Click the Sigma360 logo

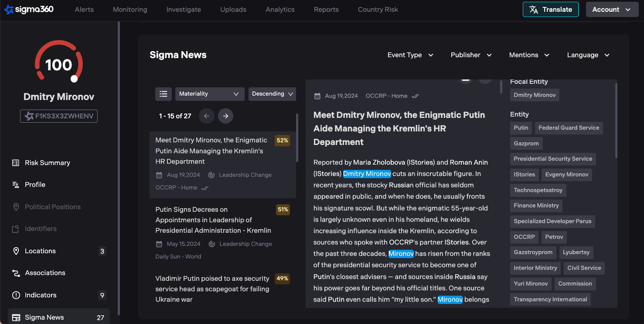(29, 9)
